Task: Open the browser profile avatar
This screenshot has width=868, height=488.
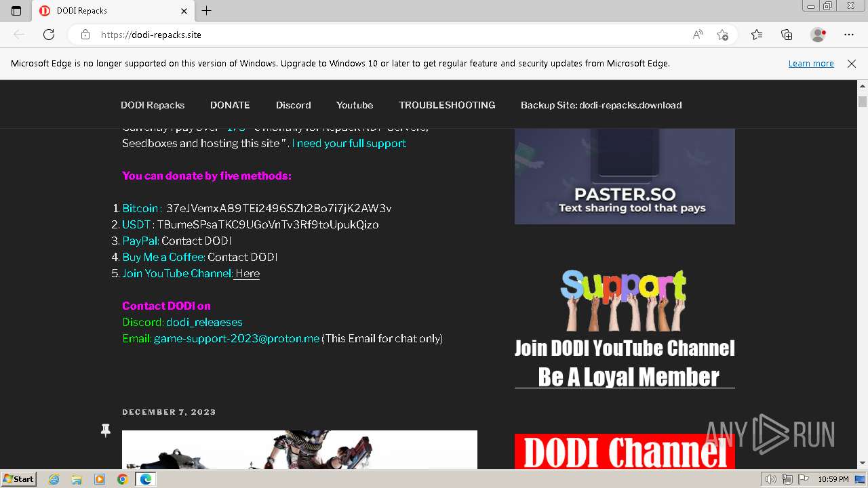Action: point(818,35)
